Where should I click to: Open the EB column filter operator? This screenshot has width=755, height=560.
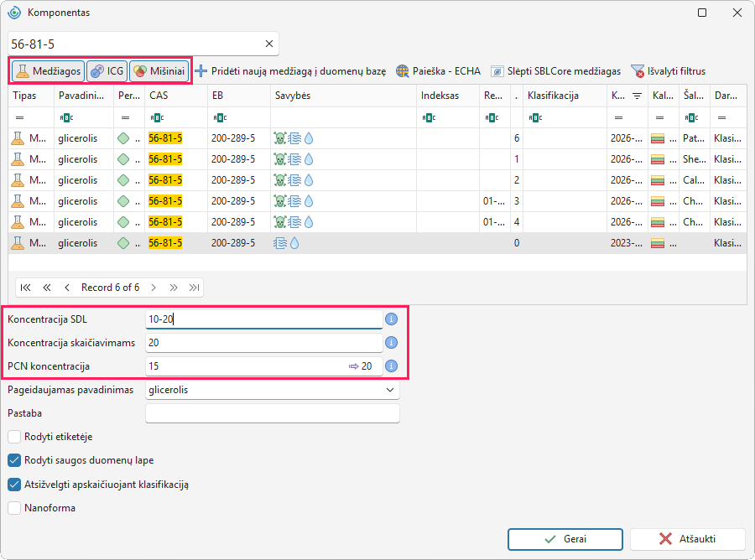click(220, 117)
